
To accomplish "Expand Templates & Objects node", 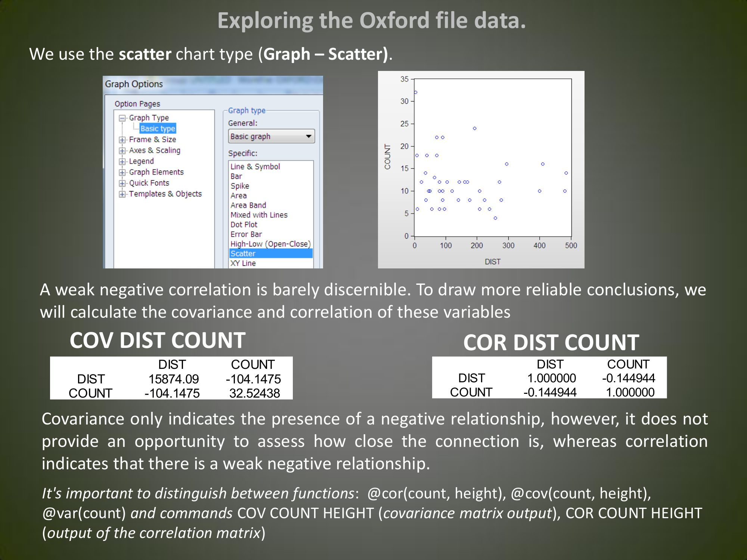I will 122,194.
